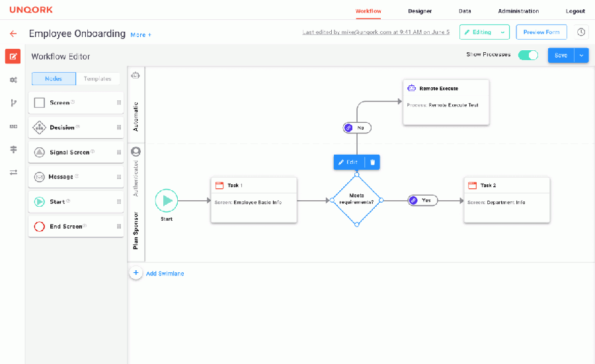Click the Decision node in the palette
The image size is (595, 364).
point(76,127)
